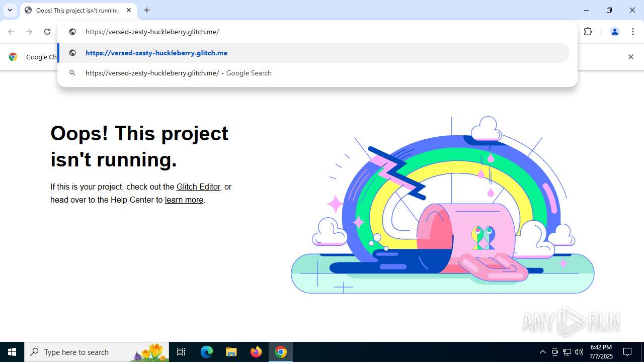Restore down the Chrome window
The image size is (644, 362).
(x=609, y=10)
